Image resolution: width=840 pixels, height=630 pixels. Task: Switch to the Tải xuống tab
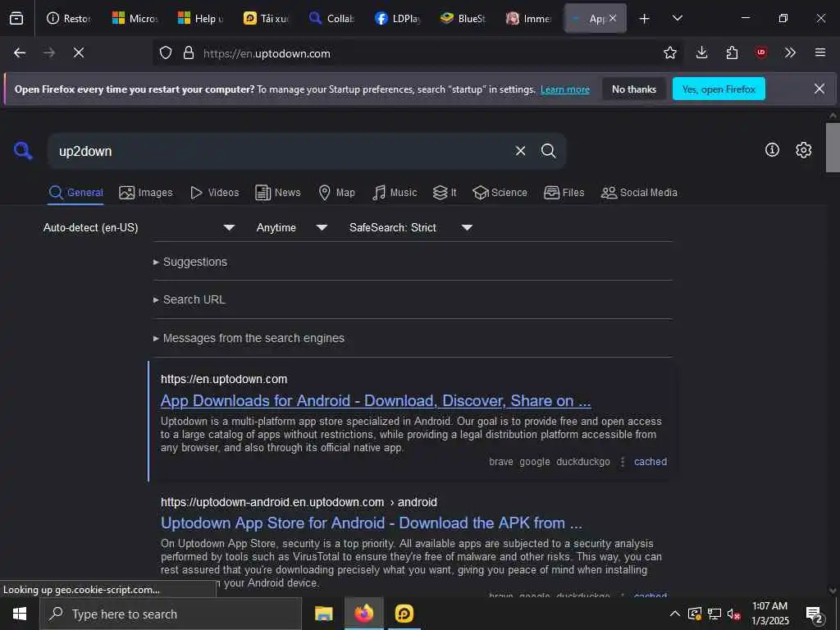[267, 19]
